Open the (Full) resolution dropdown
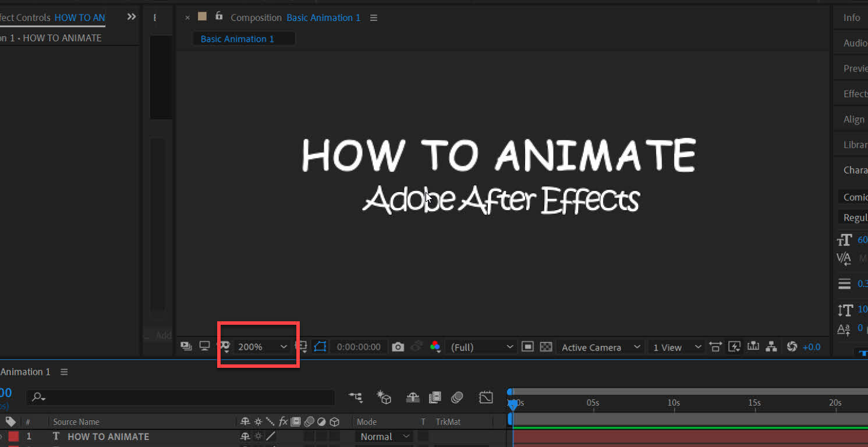The height and width of the screenshot is (447, 868). tap(482, 347)
